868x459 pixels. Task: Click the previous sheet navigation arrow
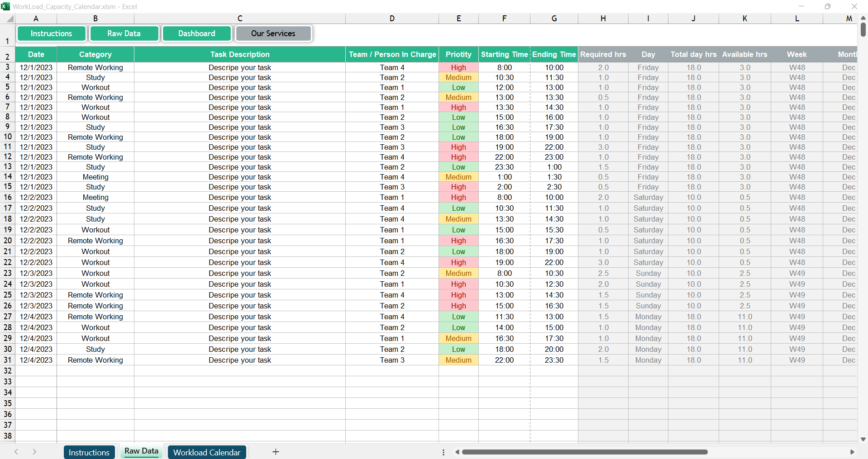16,452
